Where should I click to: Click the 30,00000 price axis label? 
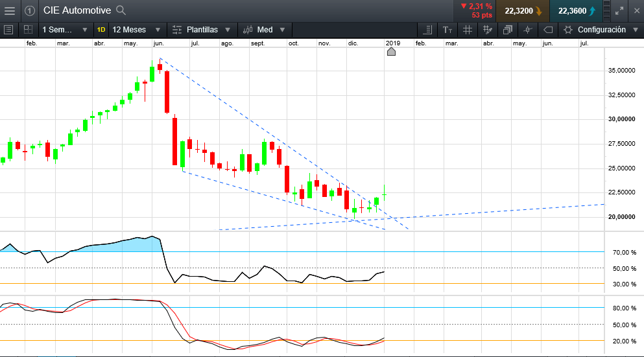(622, 119)
